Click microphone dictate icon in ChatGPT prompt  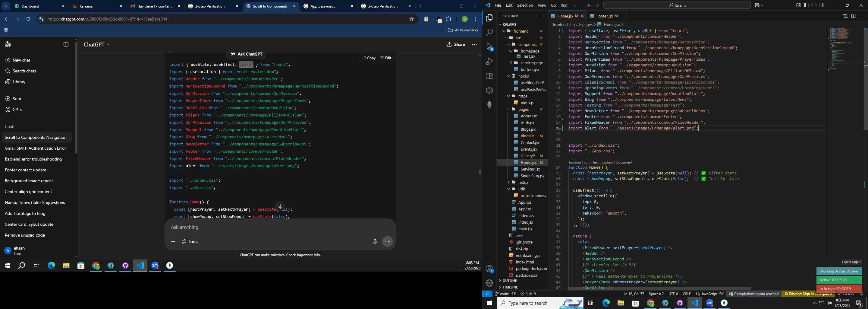375,241
